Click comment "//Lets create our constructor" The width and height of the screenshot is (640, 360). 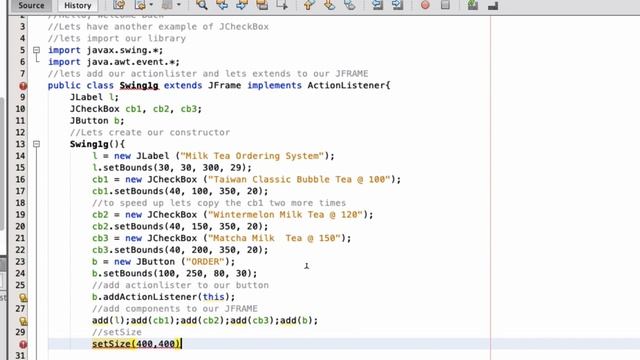[x=150, y=133]
